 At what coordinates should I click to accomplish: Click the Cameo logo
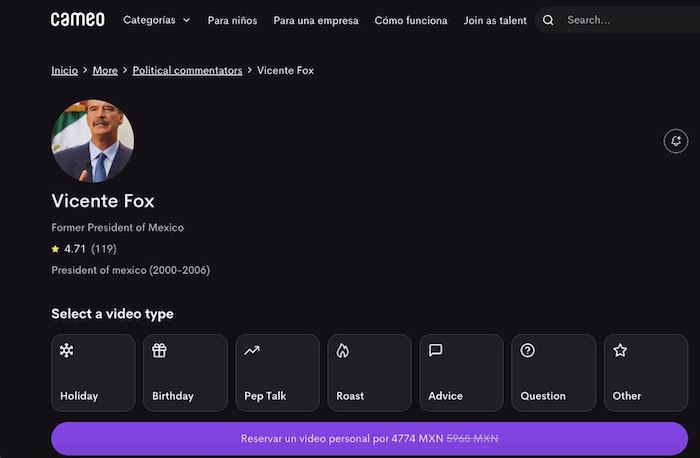pos(77,20)
